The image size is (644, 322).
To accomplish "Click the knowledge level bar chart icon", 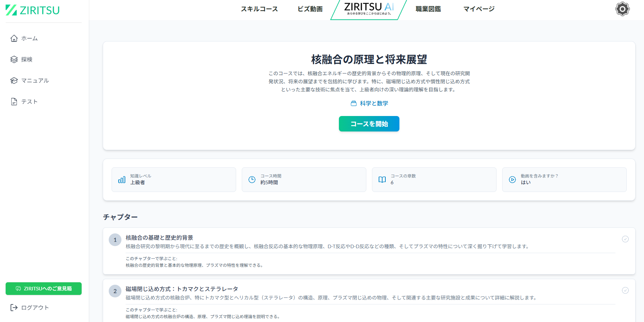I will (122, 180).
